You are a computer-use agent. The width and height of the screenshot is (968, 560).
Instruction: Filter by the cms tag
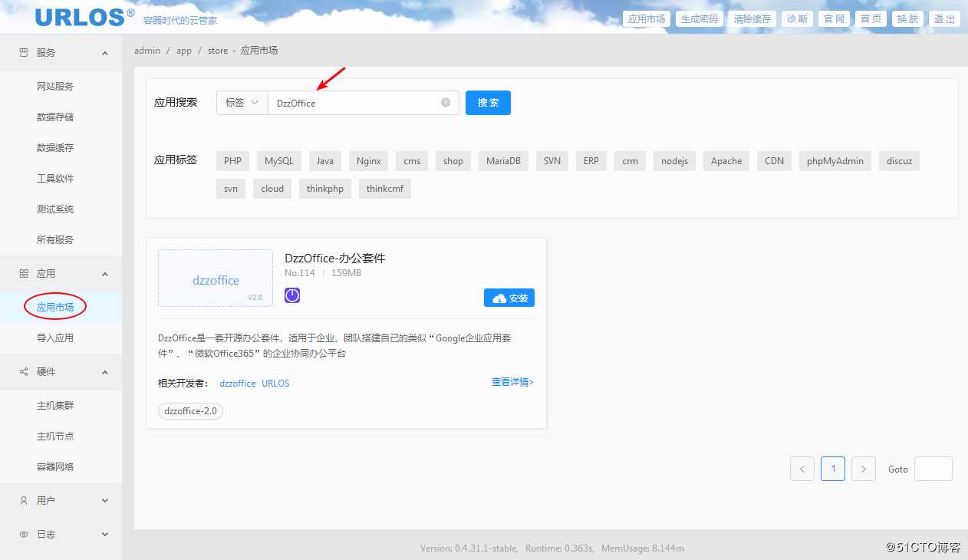pos(412,161)
